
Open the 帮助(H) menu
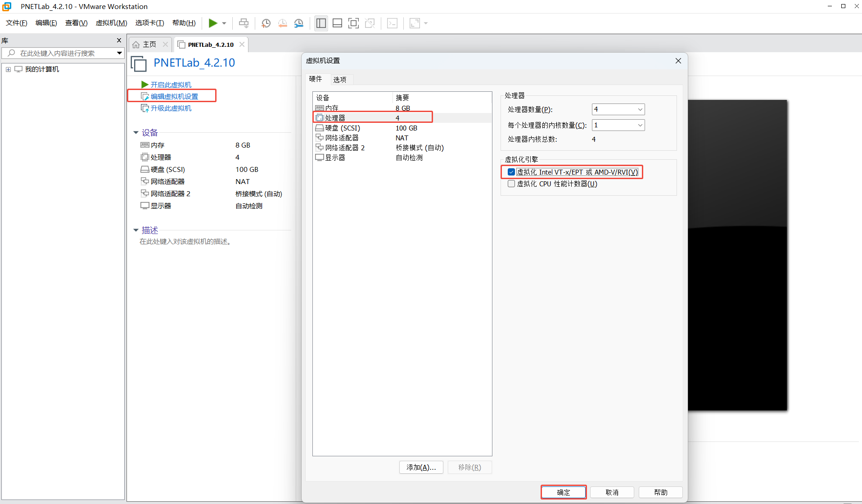tap(184, 23)
